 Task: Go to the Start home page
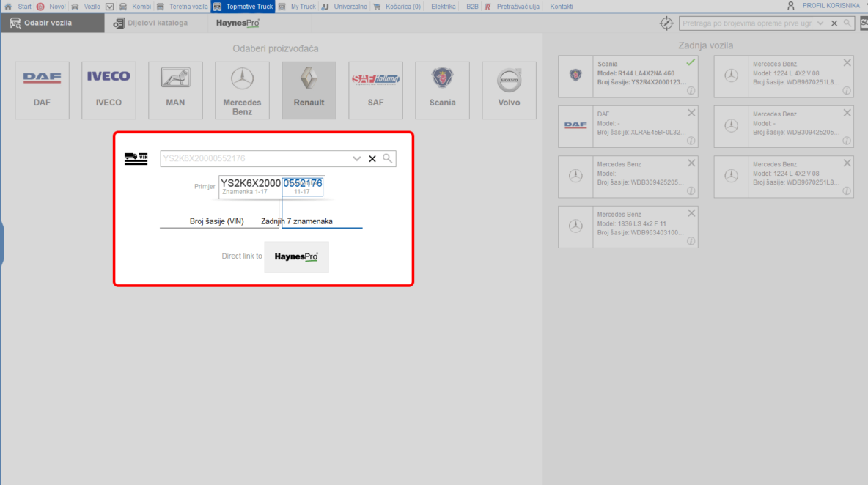(x=18, y=7)
